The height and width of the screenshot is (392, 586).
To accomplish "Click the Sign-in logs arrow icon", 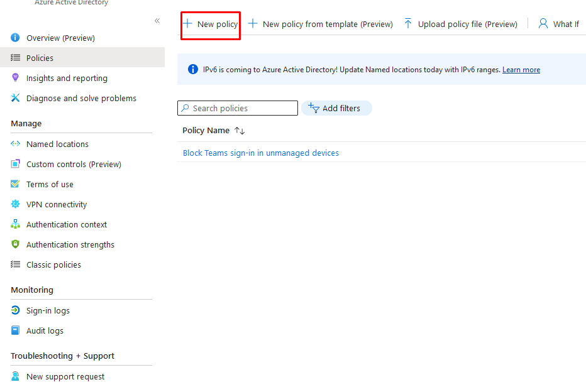I will click(15, 310).
